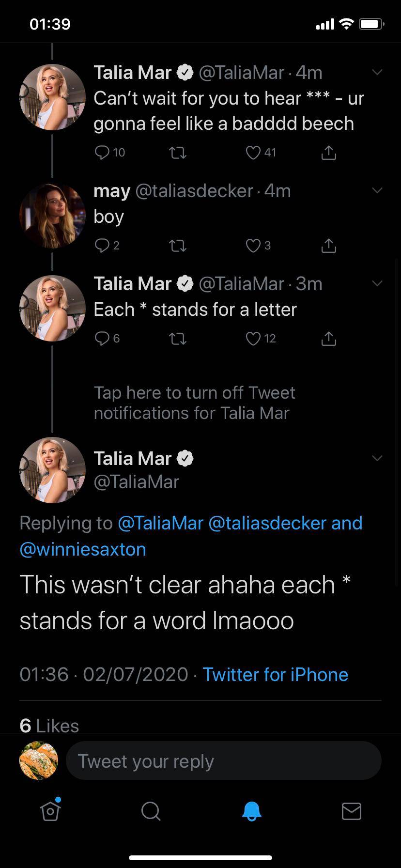Like may's 'boy' tweet
Image resolution: width=401 pixels, height=868 pixels.
(x=253, y=246)
